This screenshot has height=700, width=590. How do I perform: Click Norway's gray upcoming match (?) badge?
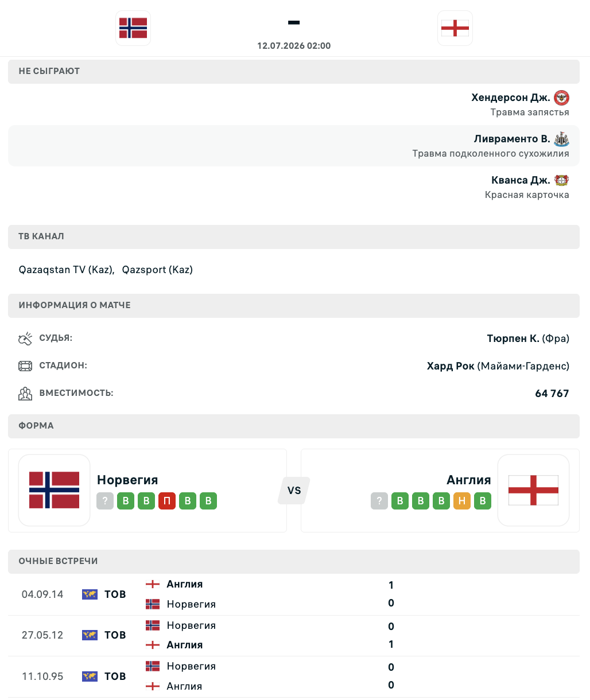coord(105,501)
